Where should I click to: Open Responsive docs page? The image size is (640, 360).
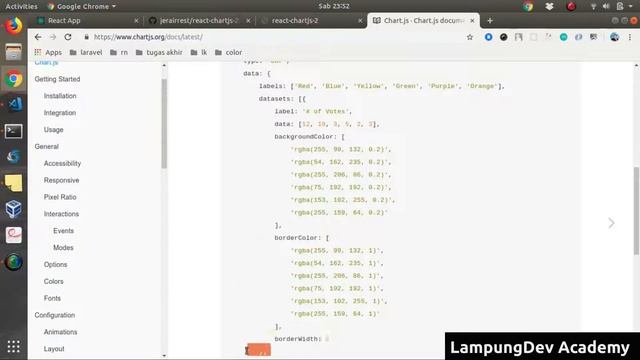coord(61,180)
